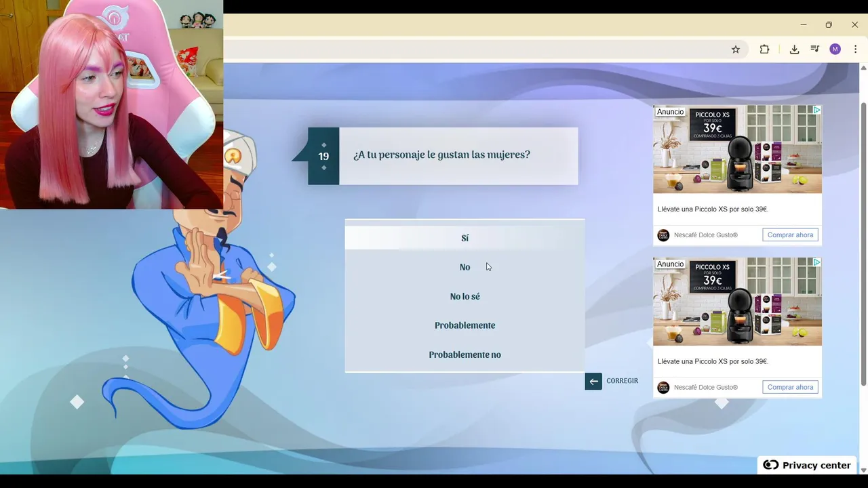The image size is (868, 488).
Task: Open the media control playlist icon
Action: tap(815, 49)
